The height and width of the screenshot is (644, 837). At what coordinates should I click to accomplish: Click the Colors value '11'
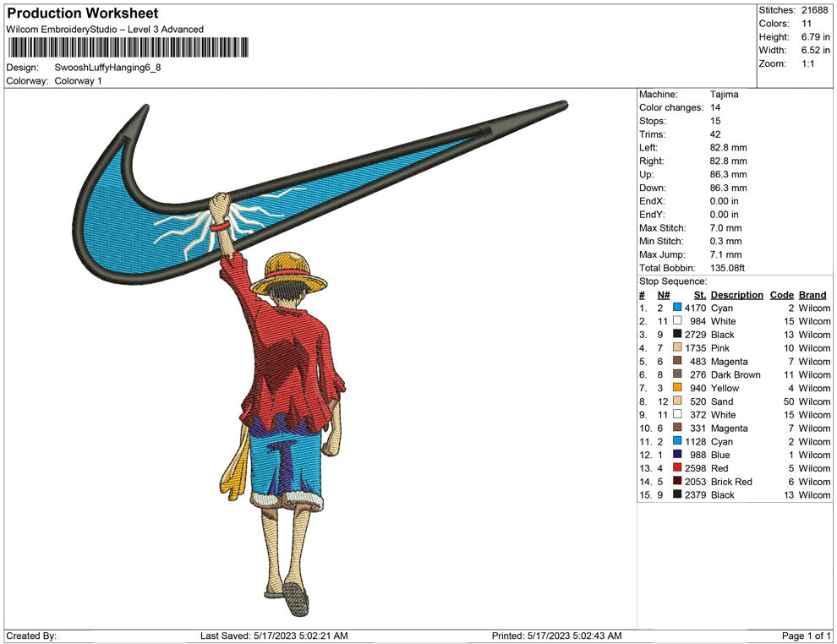[807, 24]
